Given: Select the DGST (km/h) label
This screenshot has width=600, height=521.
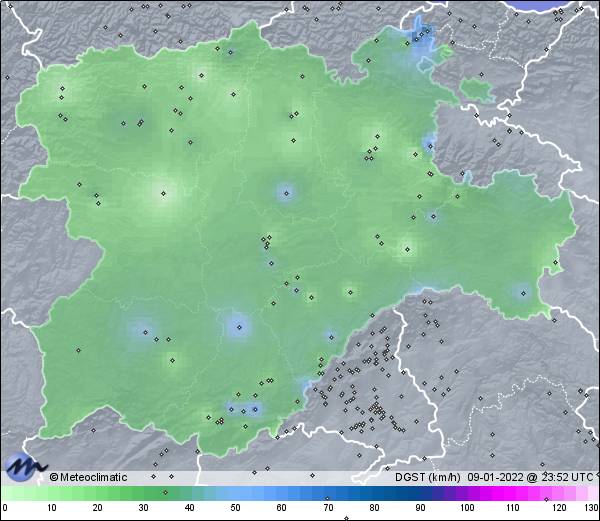Looking at the screenshot, I should (428, 477).
